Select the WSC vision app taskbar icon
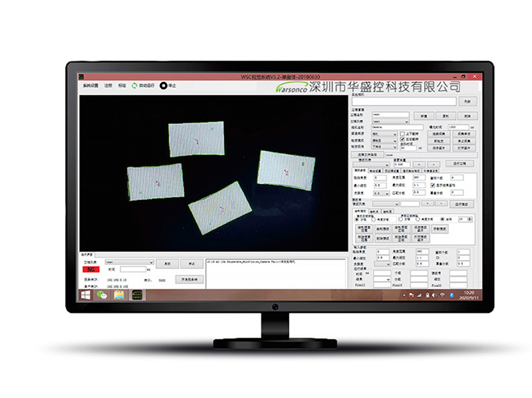 click(x=138, y=295)
